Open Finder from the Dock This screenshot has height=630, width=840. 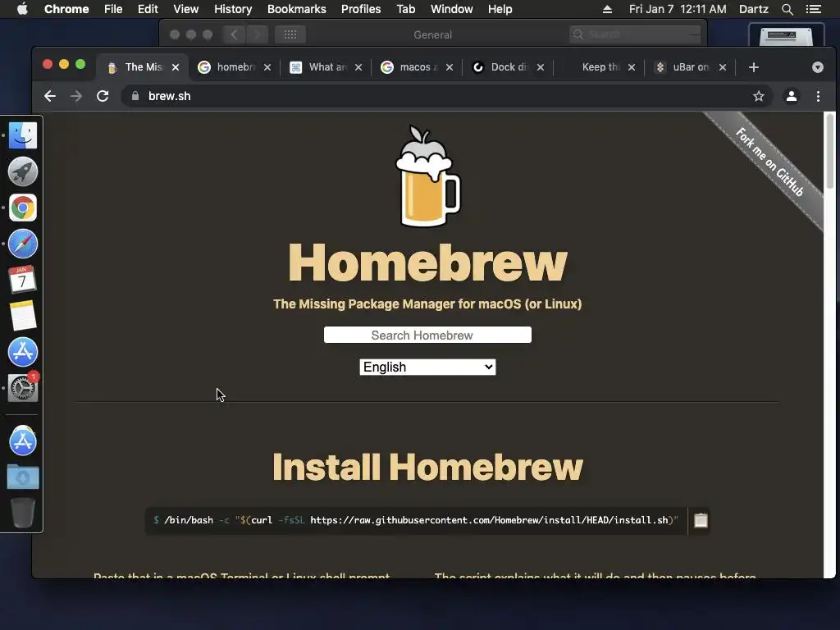[x=22, y=135]
